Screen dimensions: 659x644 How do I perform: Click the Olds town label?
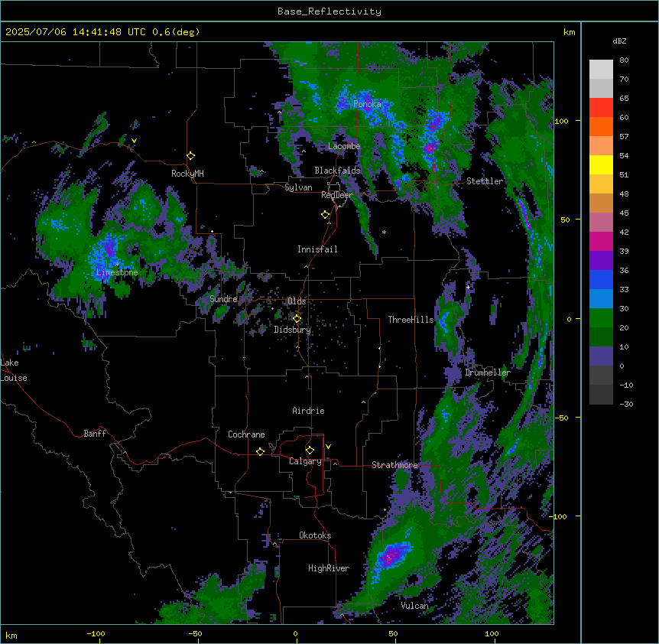[297, 301]
